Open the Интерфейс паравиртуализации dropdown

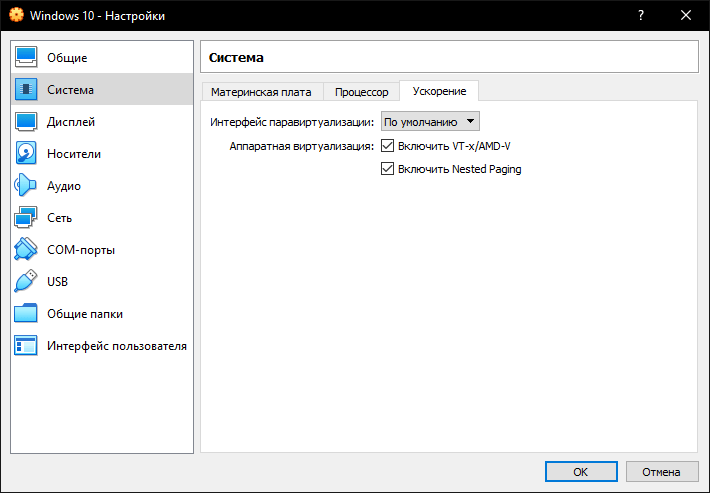click(430, 122)
